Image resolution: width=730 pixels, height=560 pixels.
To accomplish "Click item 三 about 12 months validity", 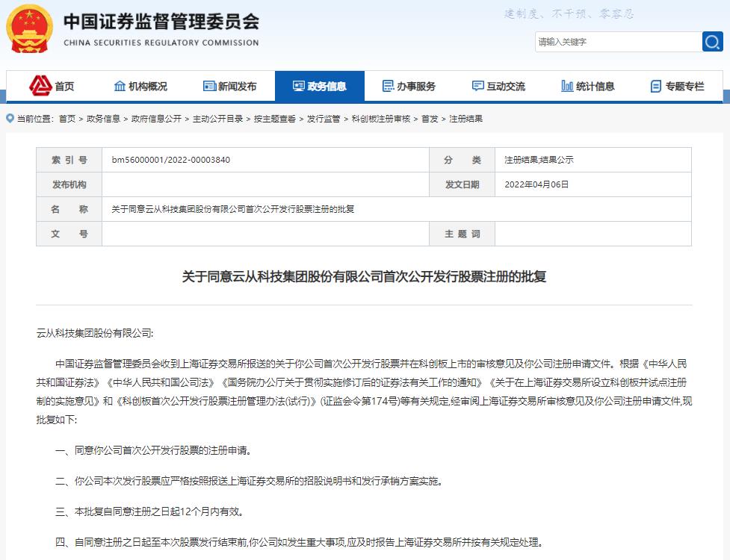I will (149, 511).
